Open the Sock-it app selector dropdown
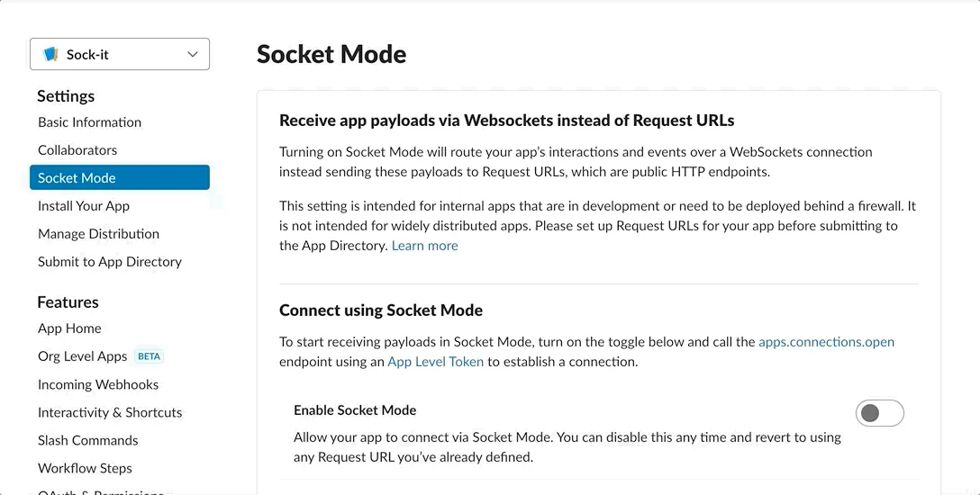The image size is (980, 495). pos(120,54)
